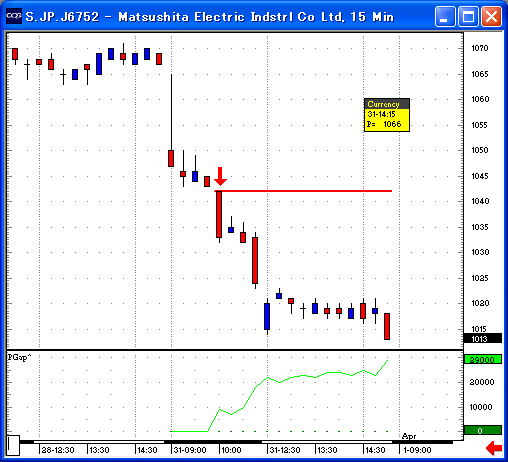Click the 1-09:00 time axis label

point(417,450)
